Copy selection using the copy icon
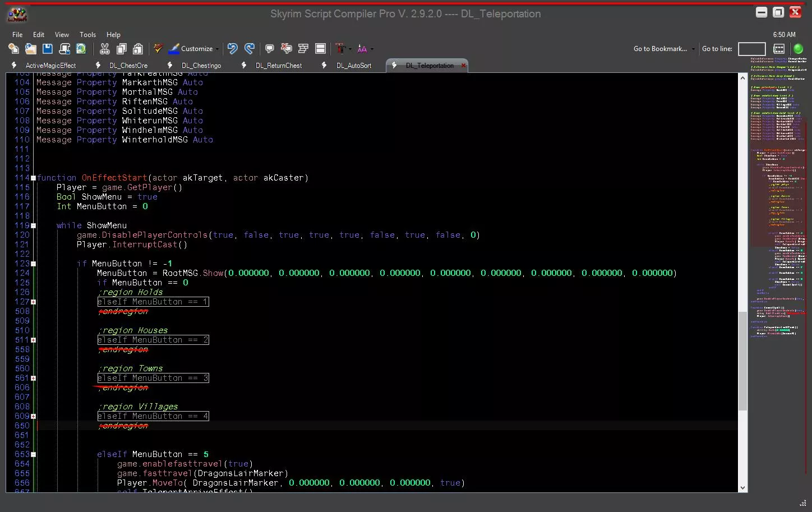This screenshot has height=512, width=812. [x=121, y=49]
